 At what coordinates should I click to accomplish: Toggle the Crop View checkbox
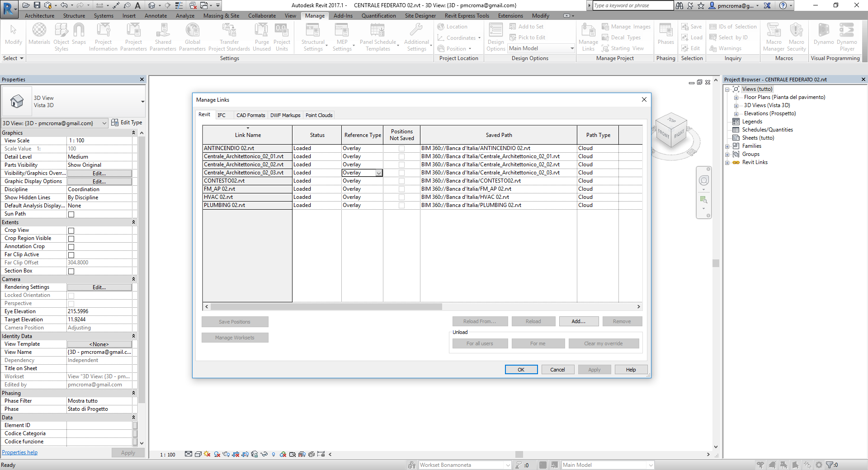(x=71, y=230)
